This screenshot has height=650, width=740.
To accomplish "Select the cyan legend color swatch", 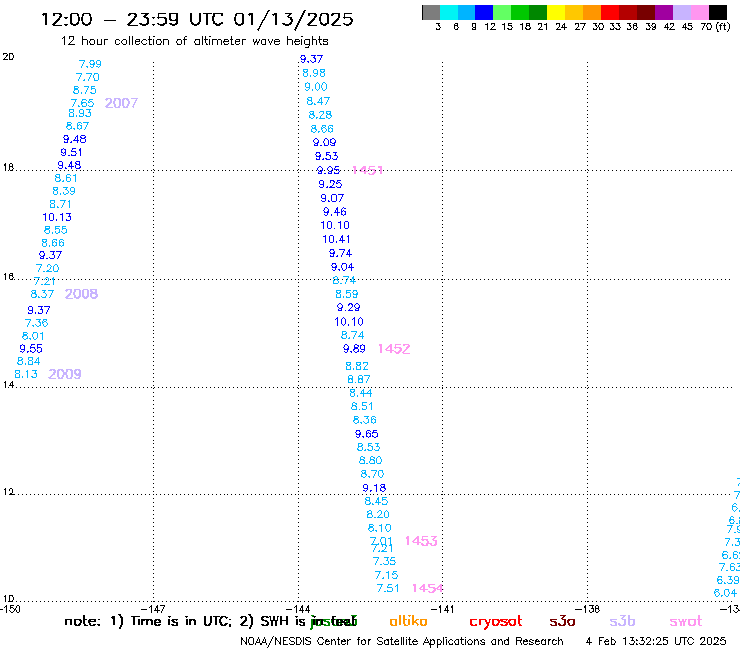I will click(448, 12).
